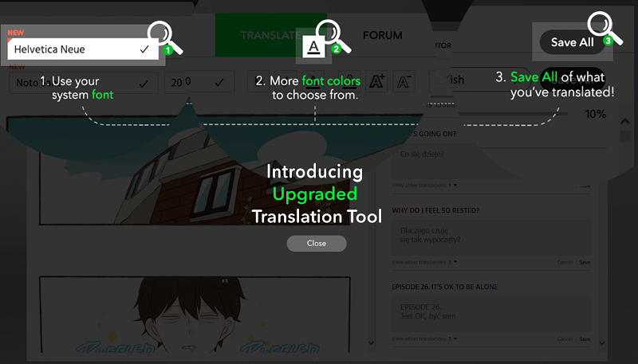Decrease font size with A- icon
638x364 pixels.
coord(404,82)
